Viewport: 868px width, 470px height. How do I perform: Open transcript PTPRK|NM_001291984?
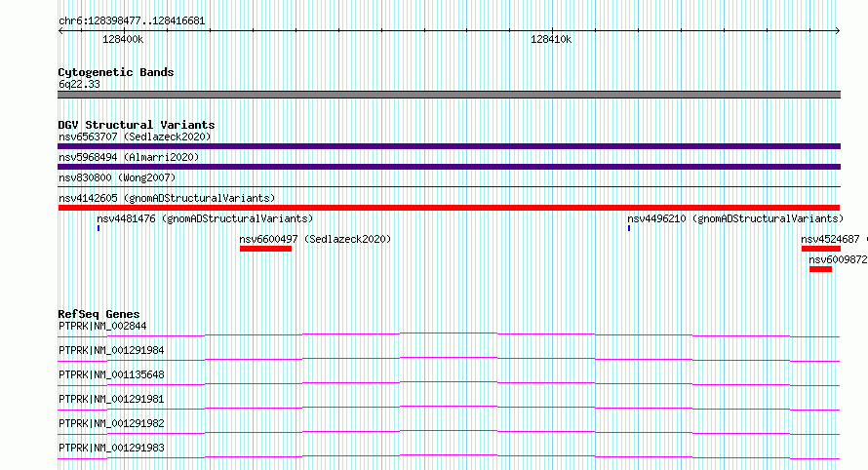click(111, 350)
